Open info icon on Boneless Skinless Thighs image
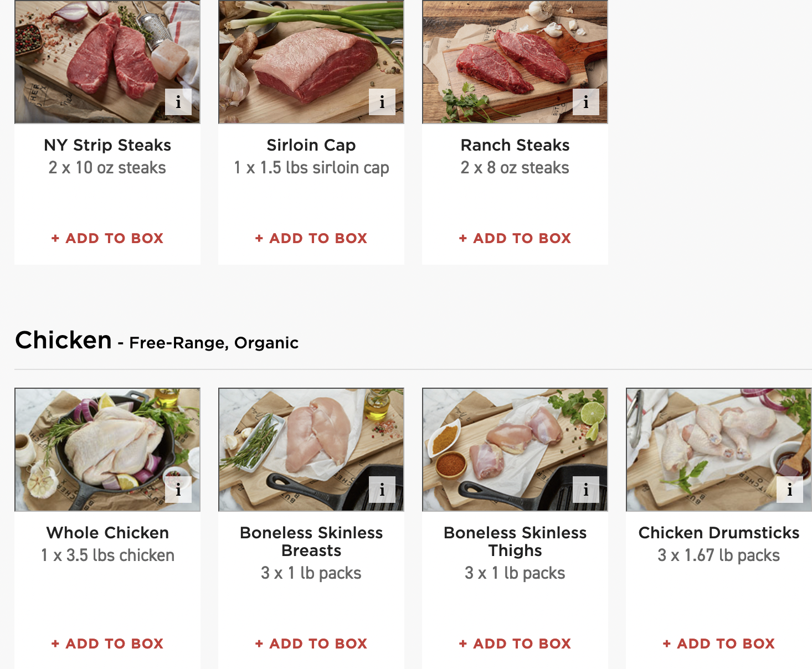This screenshot has height=669, width=812. click(586, 490)
